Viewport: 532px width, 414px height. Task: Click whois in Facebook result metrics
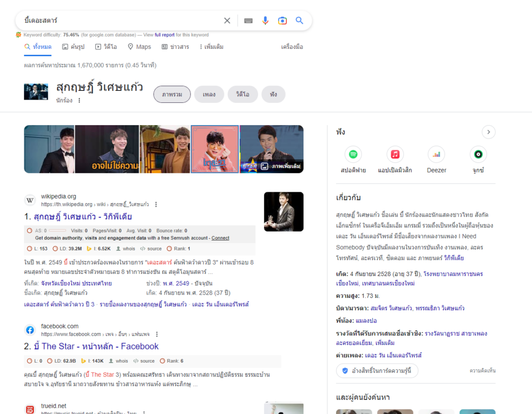118,361
